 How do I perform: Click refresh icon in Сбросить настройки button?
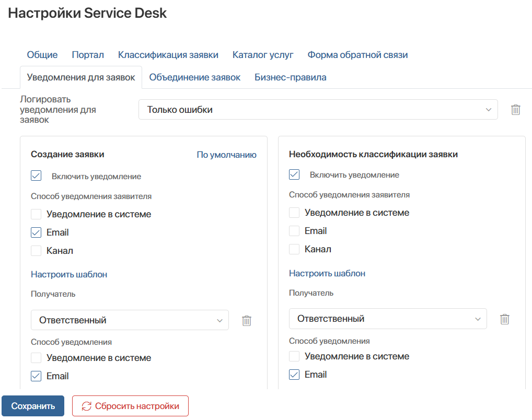pyautogui.click(x=87, y=406)
